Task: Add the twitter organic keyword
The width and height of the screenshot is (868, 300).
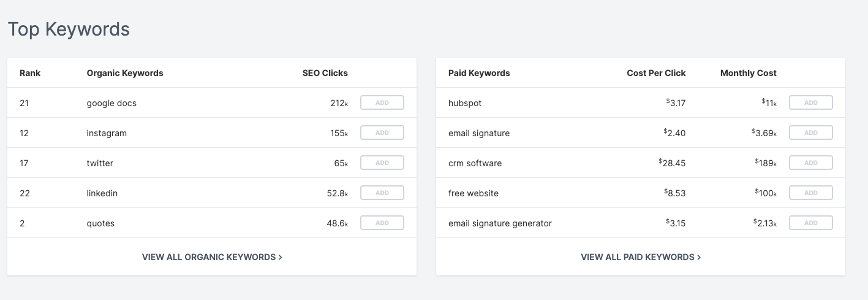Action: (382, 163)
